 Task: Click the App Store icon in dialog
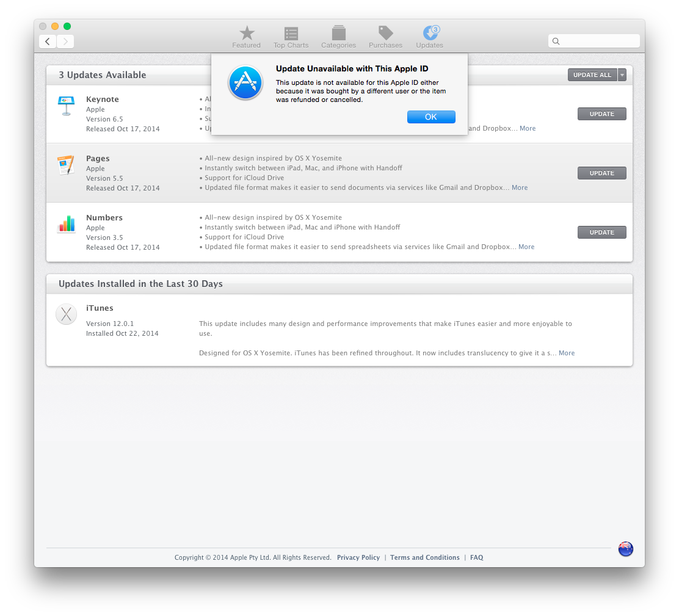click(x=245, y=82)
